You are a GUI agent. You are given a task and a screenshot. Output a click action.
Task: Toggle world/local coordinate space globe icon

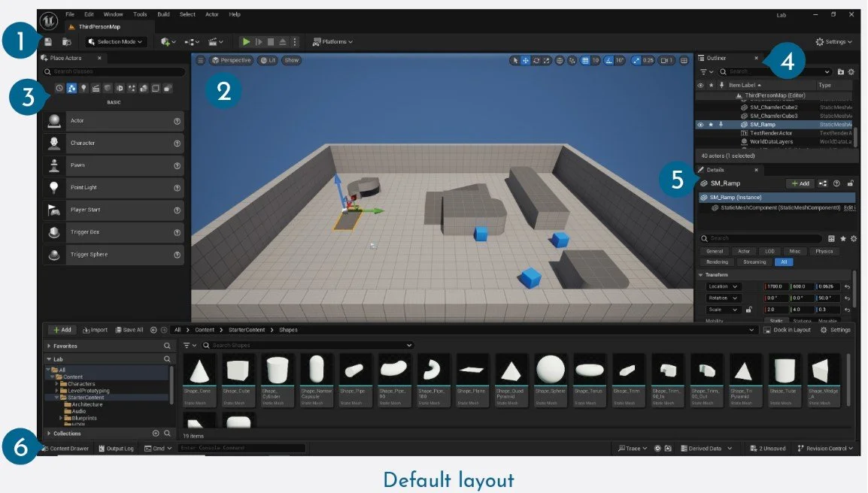click(x=560, y=60)
